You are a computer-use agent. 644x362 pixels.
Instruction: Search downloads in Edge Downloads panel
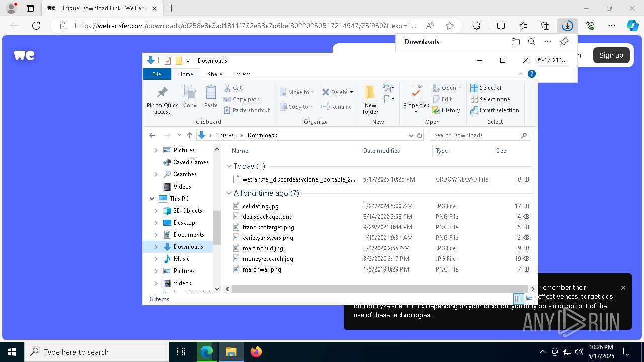[x=531, y=42]
